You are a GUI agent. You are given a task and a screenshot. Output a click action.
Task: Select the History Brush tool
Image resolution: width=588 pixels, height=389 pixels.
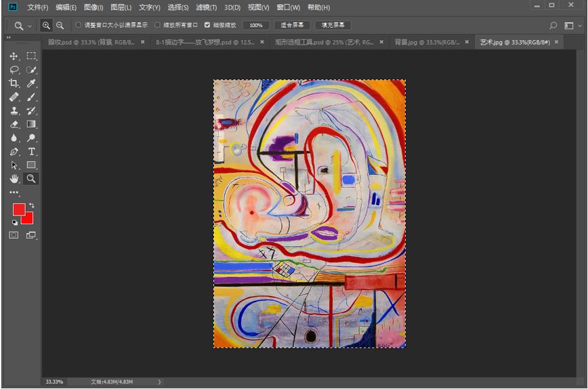tap(31, 110)
